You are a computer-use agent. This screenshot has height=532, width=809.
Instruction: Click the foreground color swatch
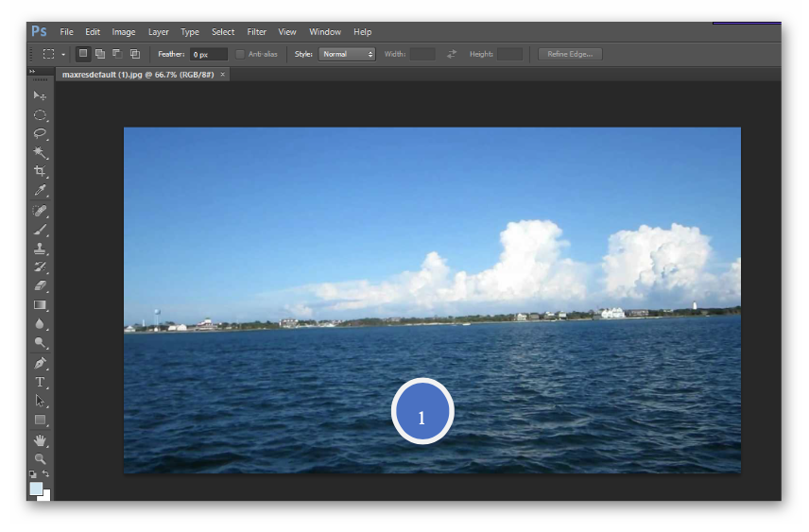[x=36, y=489]
